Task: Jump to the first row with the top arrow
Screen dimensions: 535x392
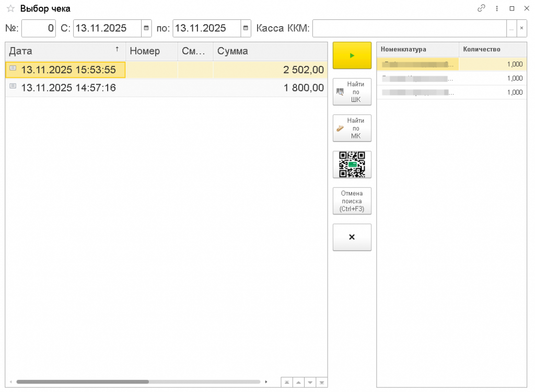Action: click(x=287, y=383)
